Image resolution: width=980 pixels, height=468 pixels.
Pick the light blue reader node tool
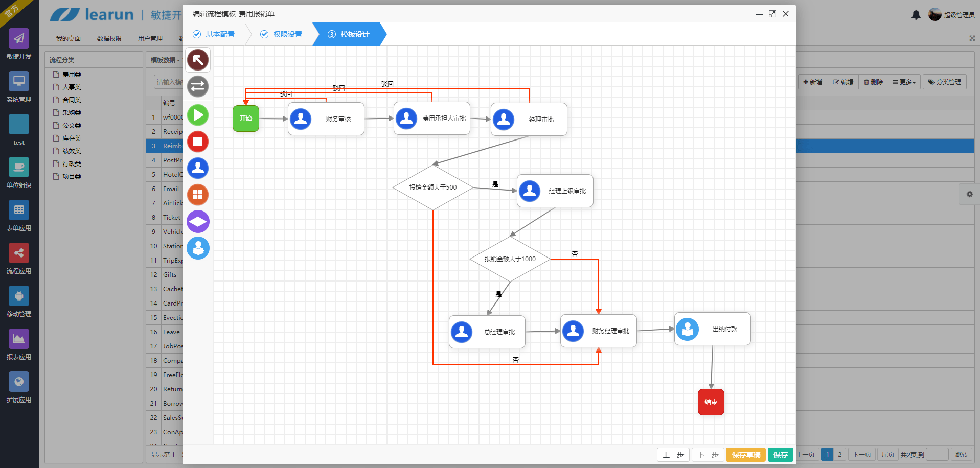198,248
